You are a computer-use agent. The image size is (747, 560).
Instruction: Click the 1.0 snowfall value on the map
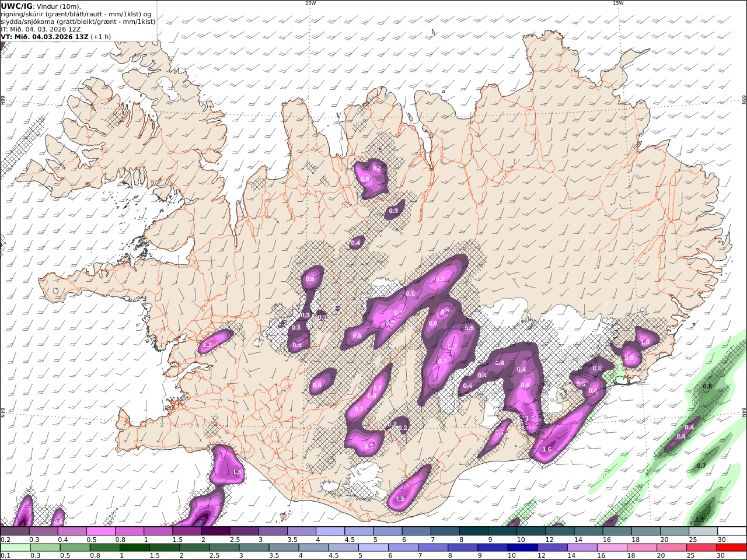pos(645,342)
